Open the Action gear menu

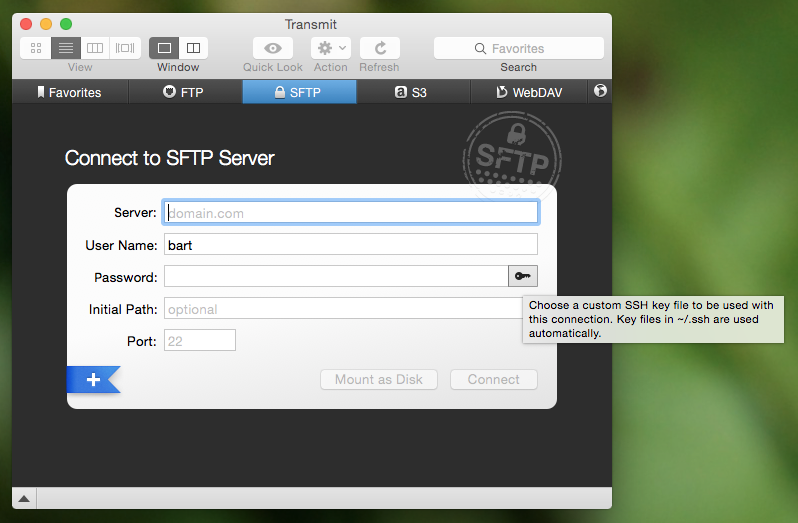click(331, 48)
